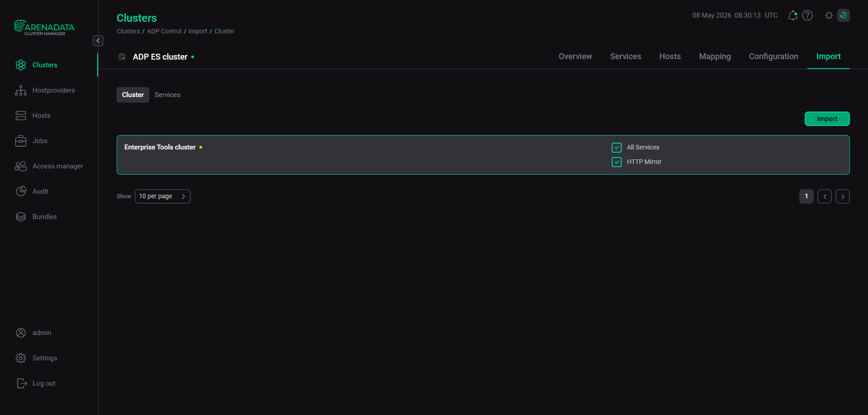This screenshot has height=415, width=868.
Task: Switch to light theme sun icon
Action: [829, 15]
